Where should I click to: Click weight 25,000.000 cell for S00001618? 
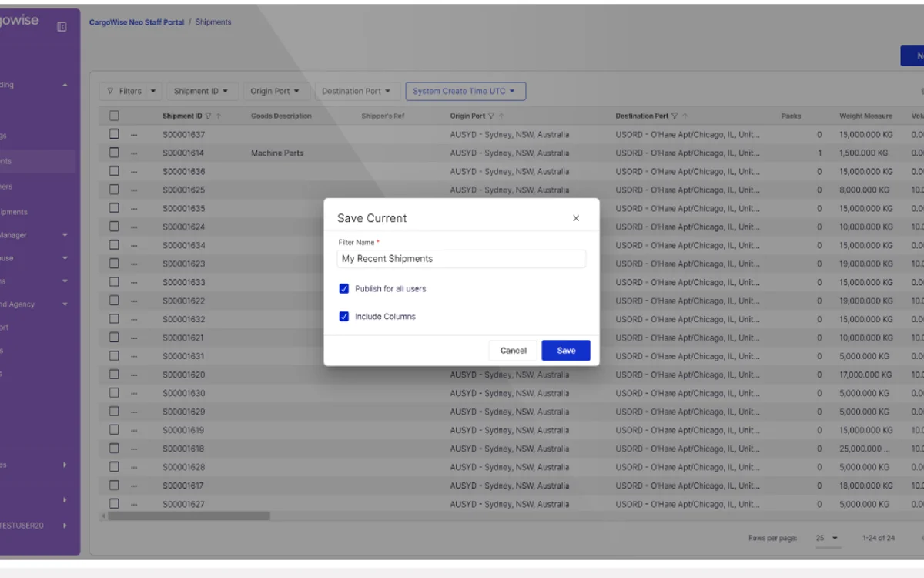click(x=865, y=449)
